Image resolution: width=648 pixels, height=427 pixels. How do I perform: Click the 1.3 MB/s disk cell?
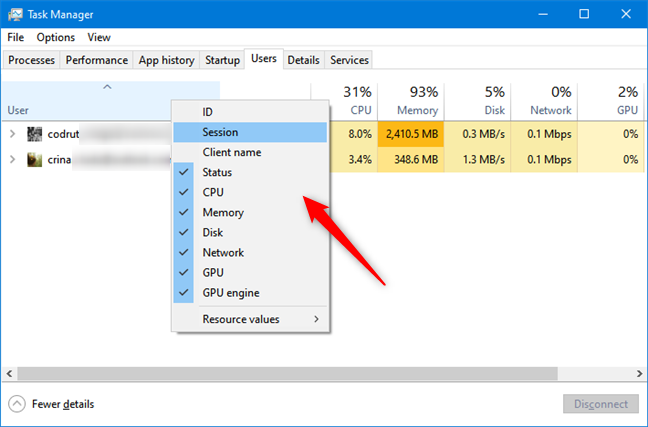[477, 160]
